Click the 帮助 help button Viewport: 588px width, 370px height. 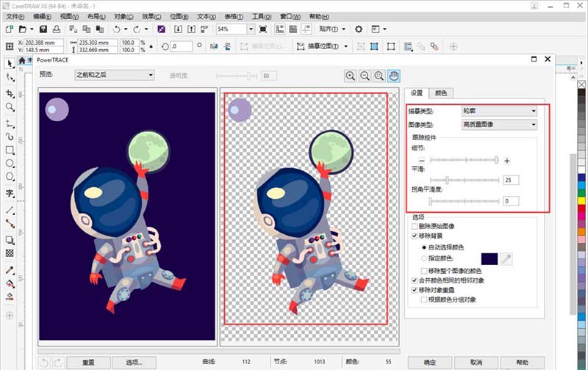tap(523, 362)
